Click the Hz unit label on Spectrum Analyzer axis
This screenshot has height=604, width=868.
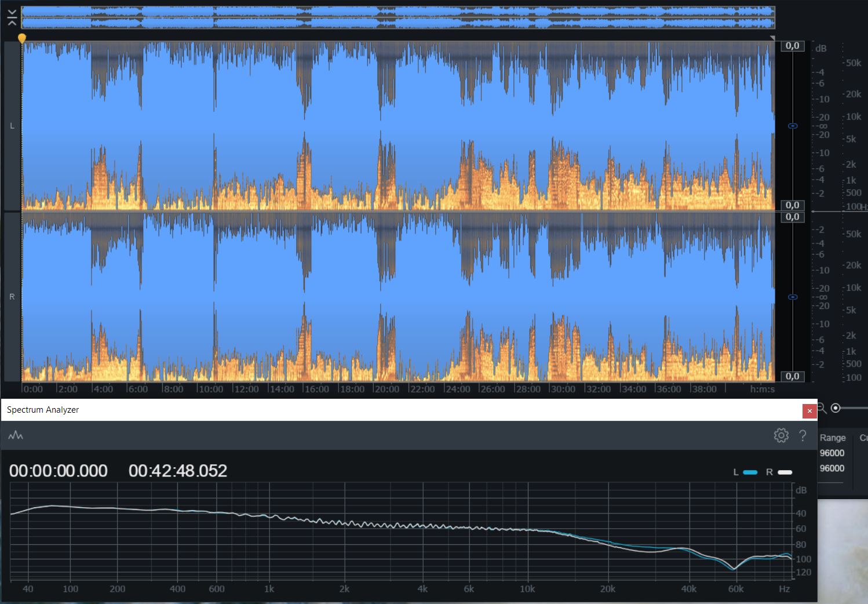[x=784, y=589]
